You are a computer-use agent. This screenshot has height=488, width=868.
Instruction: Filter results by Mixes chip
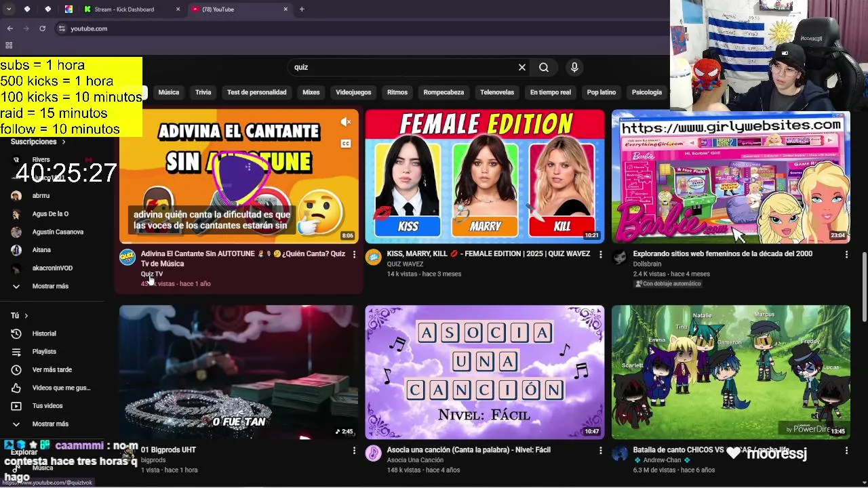coord(311,92)
